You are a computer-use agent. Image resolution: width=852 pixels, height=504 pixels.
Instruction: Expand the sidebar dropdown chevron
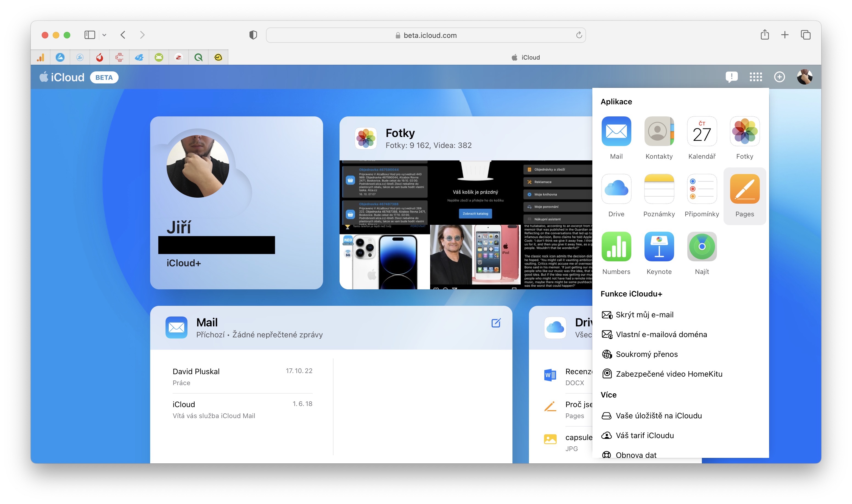104,35
